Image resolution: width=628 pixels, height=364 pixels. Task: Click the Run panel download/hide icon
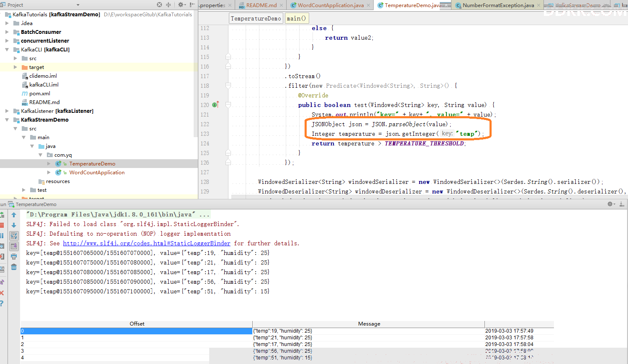[x=622, y=204]
